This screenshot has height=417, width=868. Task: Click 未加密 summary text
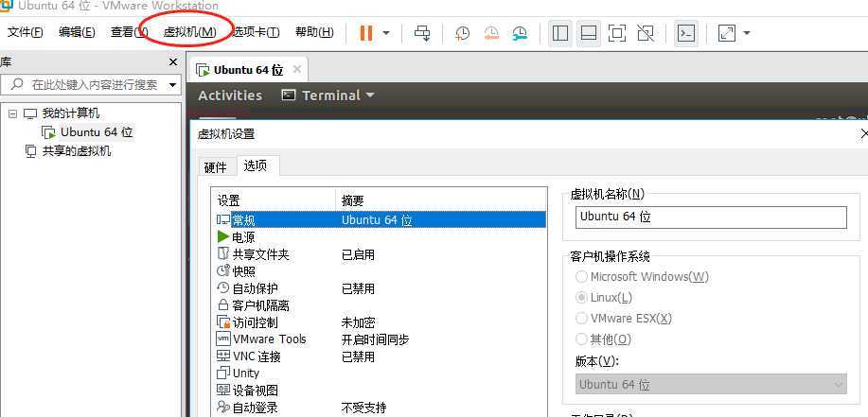tap(358, 322)
